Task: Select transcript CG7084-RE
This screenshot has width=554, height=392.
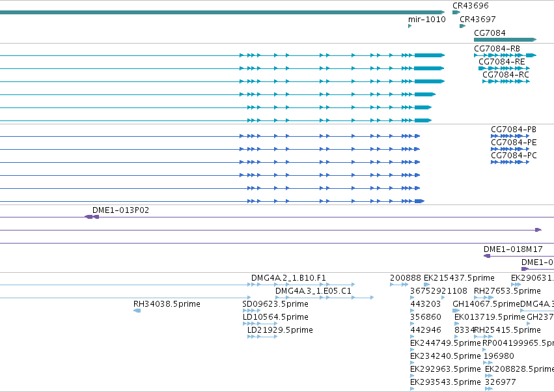Action: [504, 68]
